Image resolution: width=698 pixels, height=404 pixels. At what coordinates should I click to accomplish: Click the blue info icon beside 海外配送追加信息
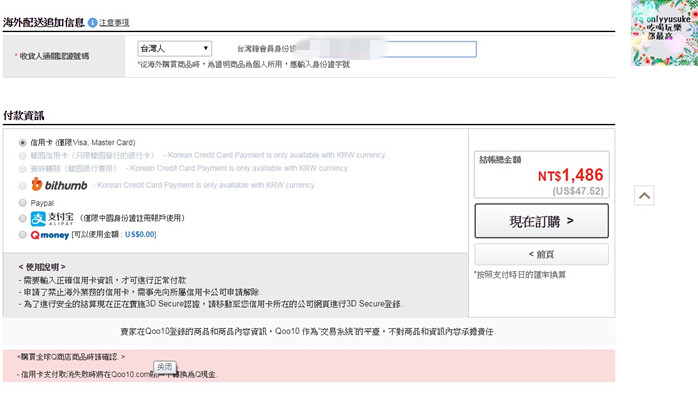[93, 23]
